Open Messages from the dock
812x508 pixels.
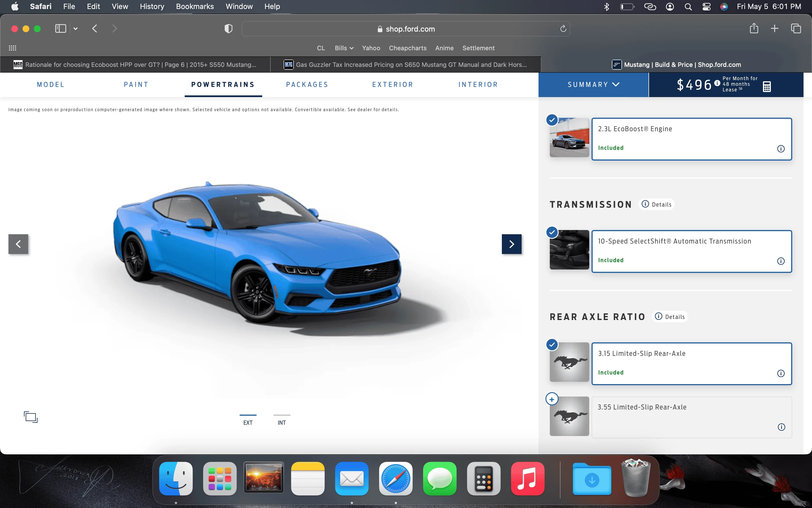pyautogui.click(x=440, y=478)
